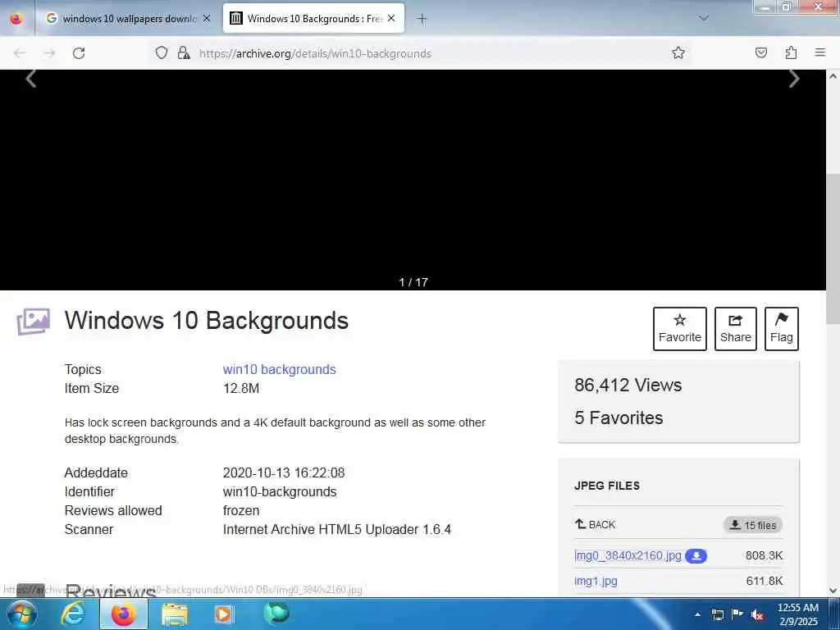The image size is (840, 630).
Task: Click the Share button
Action: click(736, 329)
